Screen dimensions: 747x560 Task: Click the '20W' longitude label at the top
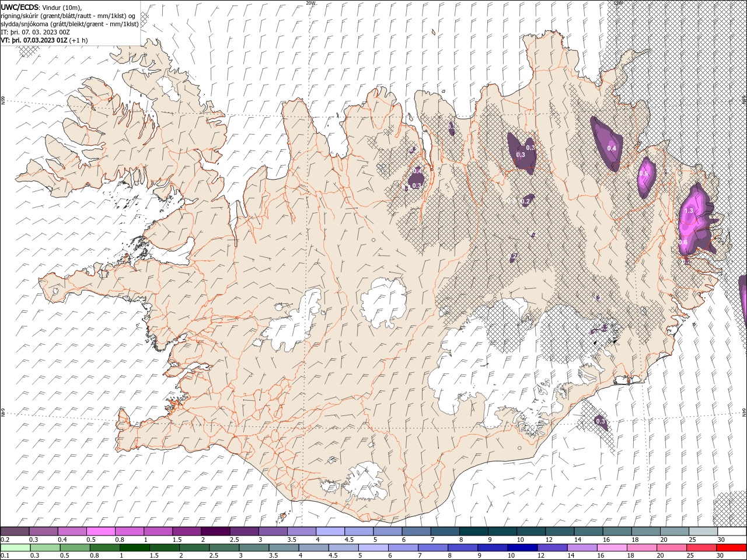coord(310,3)
